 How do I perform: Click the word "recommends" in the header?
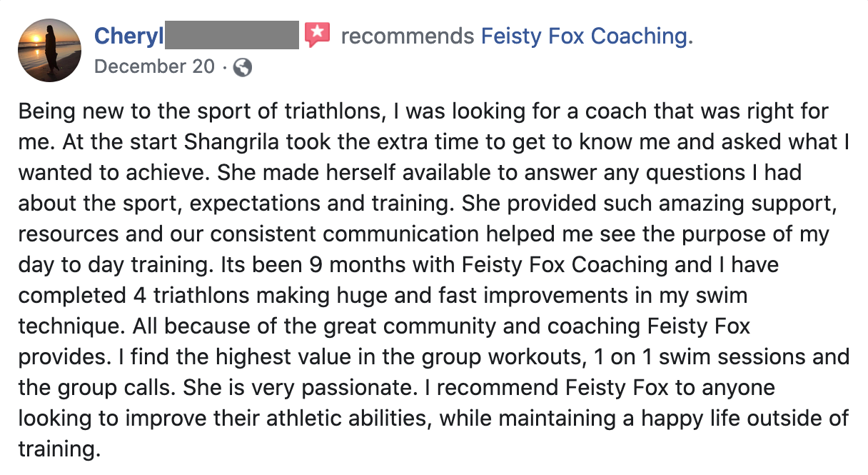408,36
